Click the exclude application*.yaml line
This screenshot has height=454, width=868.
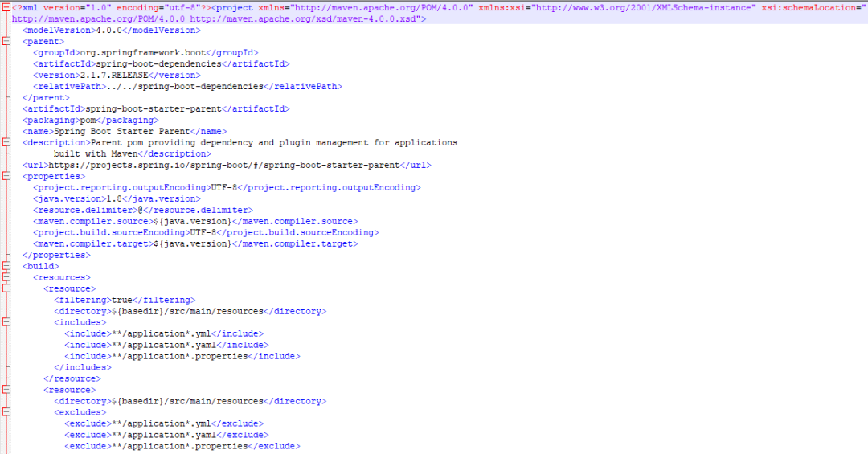[166, 435]
